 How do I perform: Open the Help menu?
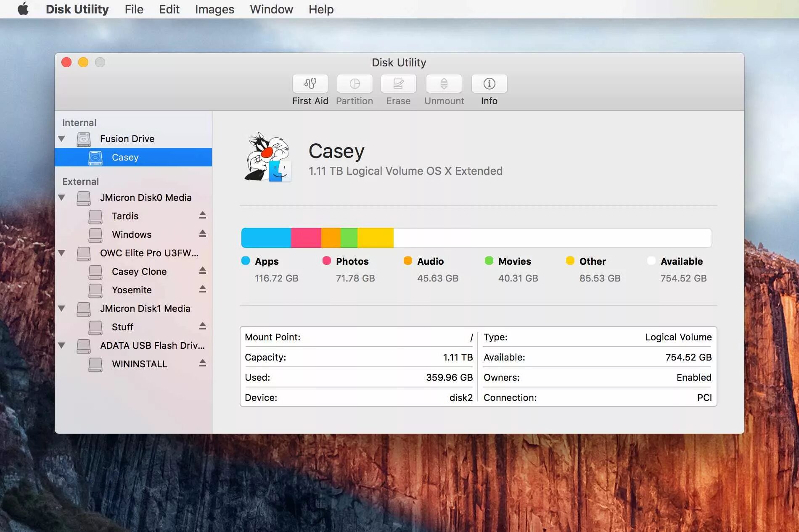pyautogui.click(x=321, y=9)
